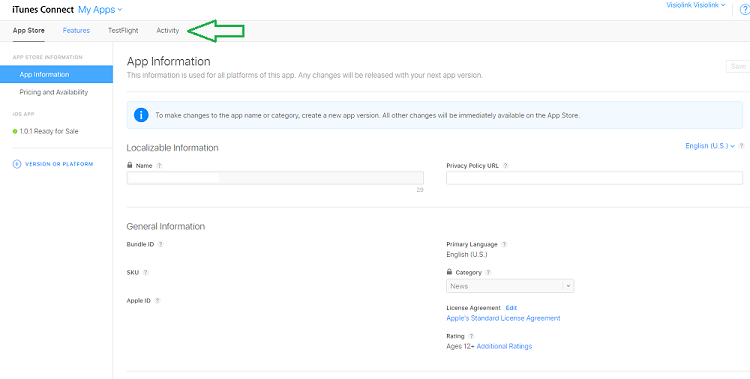Click the Ages 12+ rating text
Screen dimensions: 750x379
pos(460,346)
